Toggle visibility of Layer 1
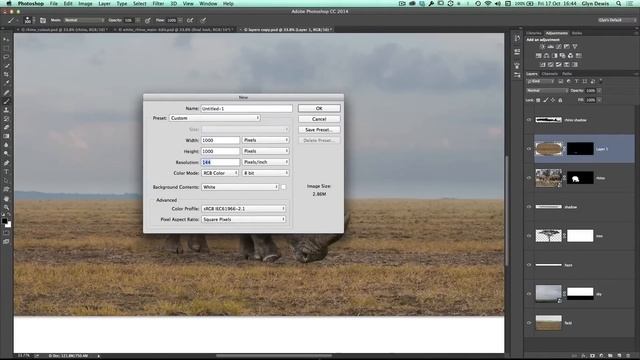640x360 pixels. (x=529, y=149)
